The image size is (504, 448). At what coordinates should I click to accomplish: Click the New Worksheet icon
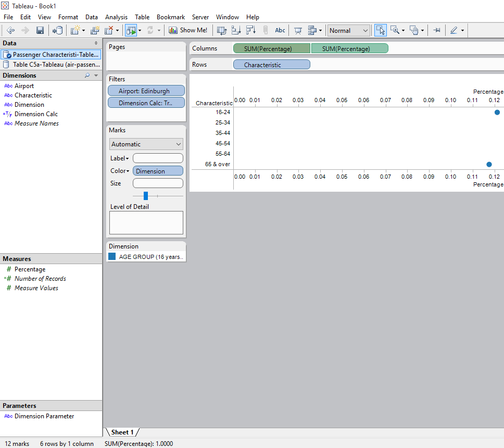coord(75,30)
